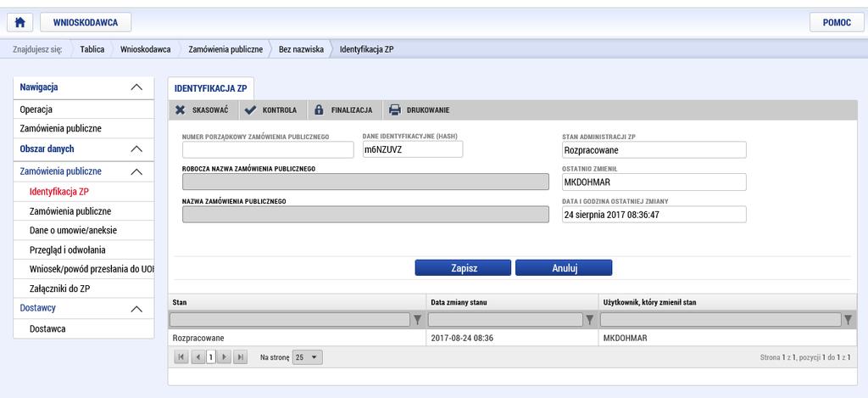Screen dimensions: 868x398
Task: Open Załączniki do ZP
Action: [x=84, y=289]
